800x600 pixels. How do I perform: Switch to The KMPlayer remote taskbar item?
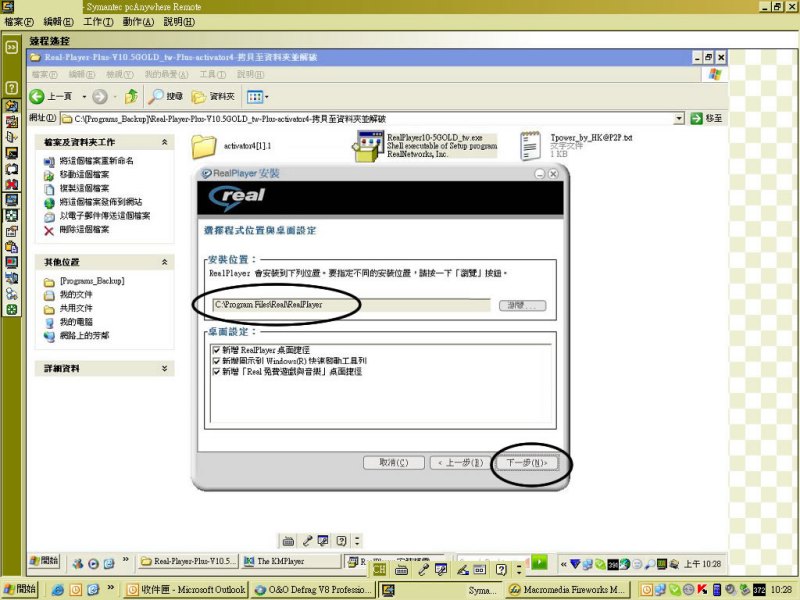[291, 561]
